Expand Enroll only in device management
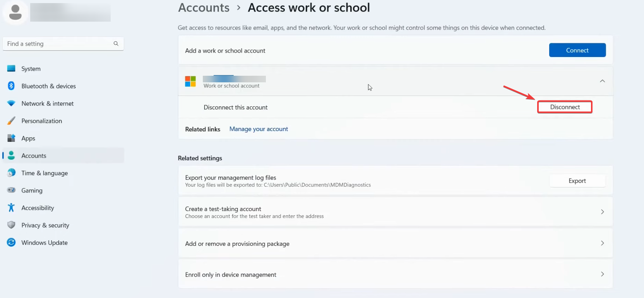 click(602, 274)
